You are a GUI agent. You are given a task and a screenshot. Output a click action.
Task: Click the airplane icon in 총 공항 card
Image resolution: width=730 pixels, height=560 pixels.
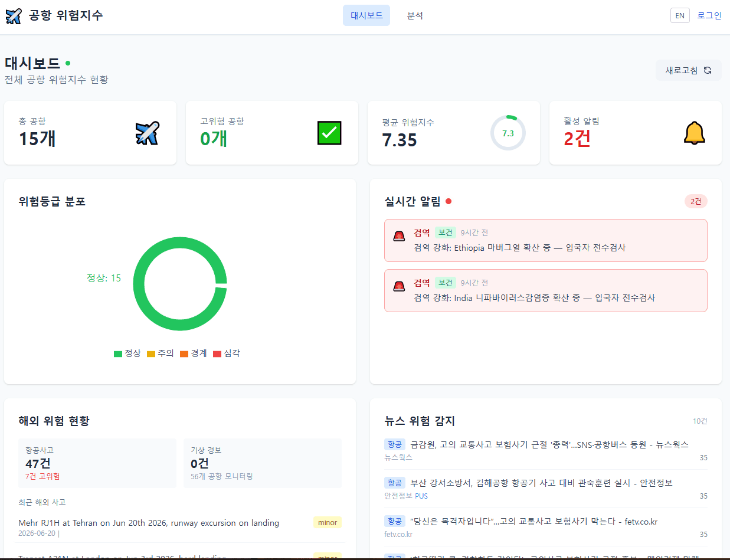pos(148,133)
